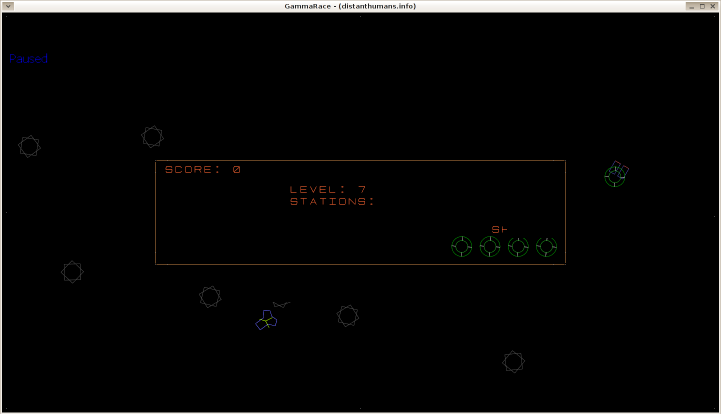Click the SH label above the shields

click(x=500, y=229)
